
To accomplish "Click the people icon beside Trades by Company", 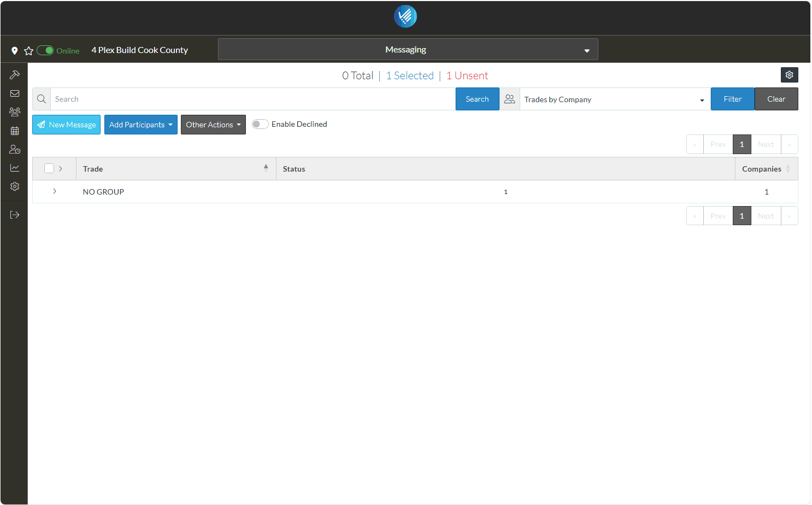I will point(510,99).
